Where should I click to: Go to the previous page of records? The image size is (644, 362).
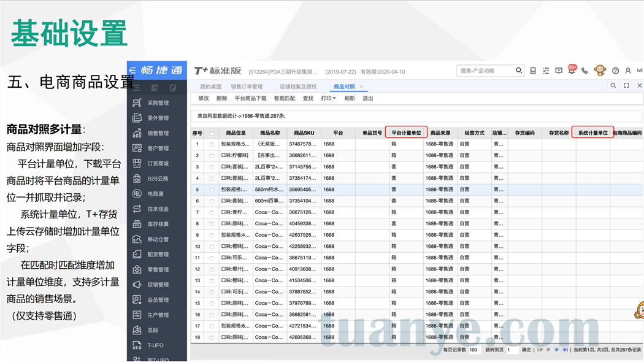548,350
